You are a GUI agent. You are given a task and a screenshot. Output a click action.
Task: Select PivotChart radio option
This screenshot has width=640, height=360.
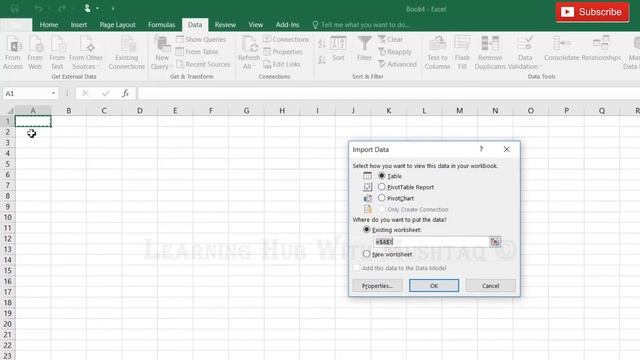[382, 198]
